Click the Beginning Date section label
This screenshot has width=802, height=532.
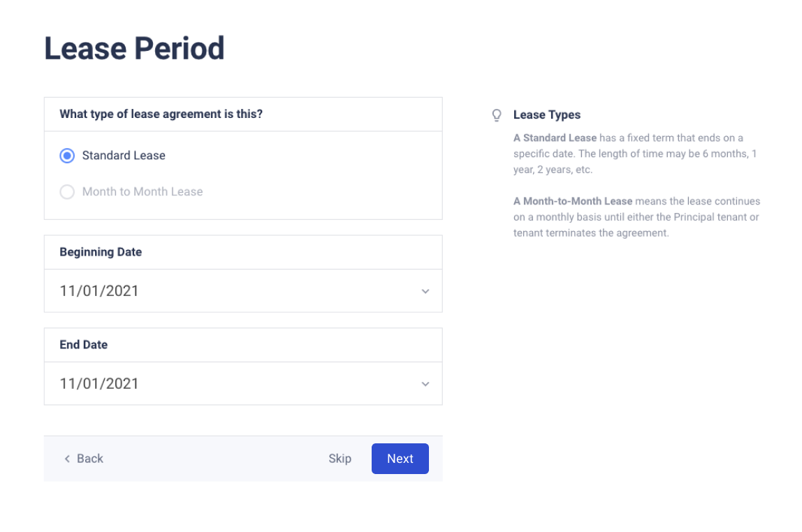[x=101, y=252]
